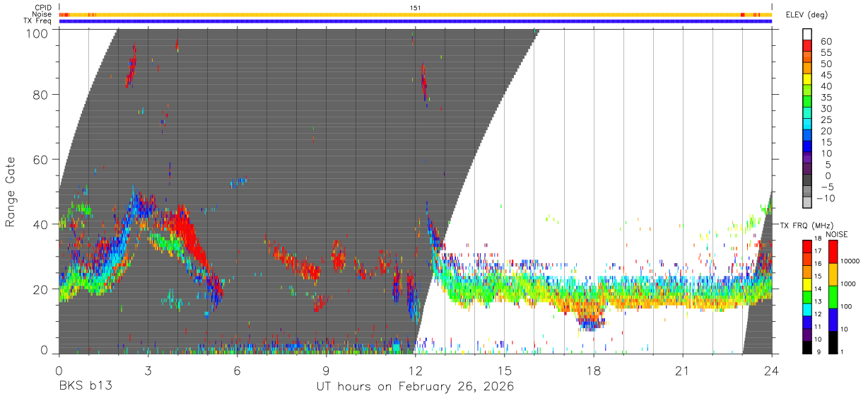Click range gate axis tick 100
Screen dimensions: 868x401
point(38,33)
